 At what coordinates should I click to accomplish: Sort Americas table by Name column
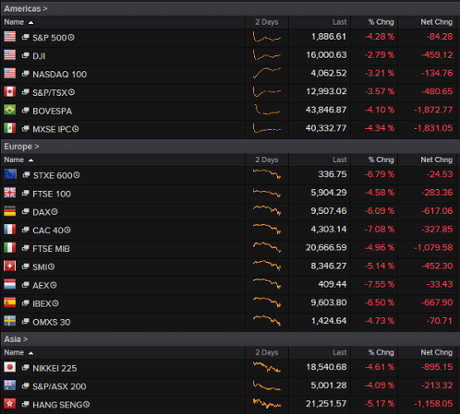[18, 22]
